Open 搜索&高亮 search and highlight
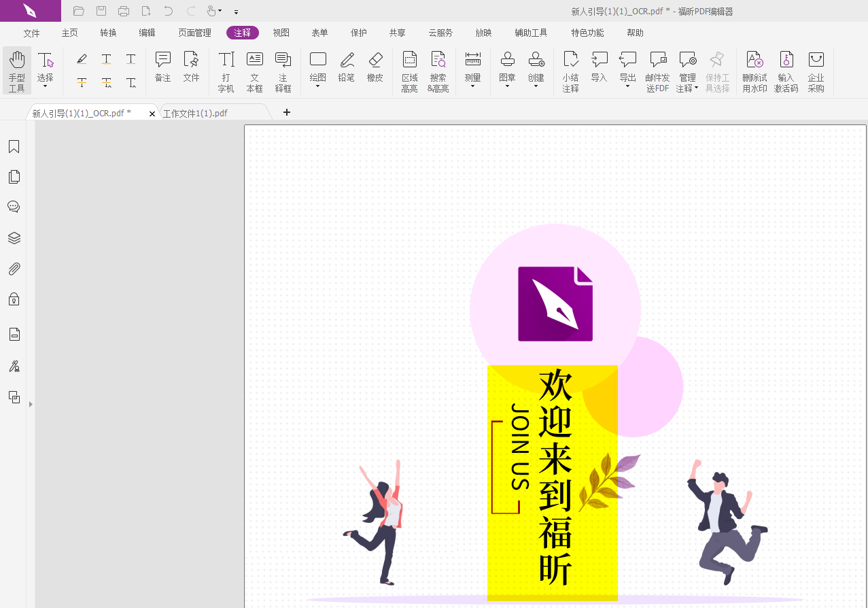 click(438, 70)
